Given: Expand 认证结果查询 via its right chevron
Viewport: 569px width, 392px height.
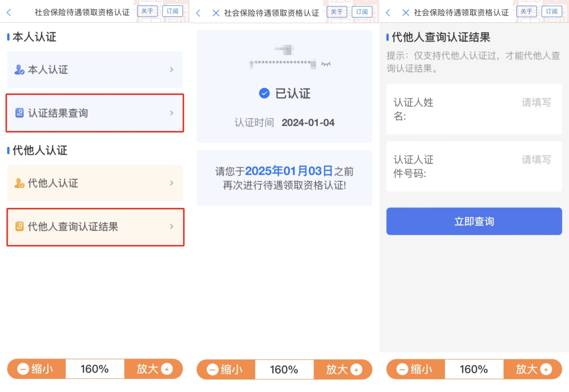Looking at the screenshot, I should click(x=172, y=113).
